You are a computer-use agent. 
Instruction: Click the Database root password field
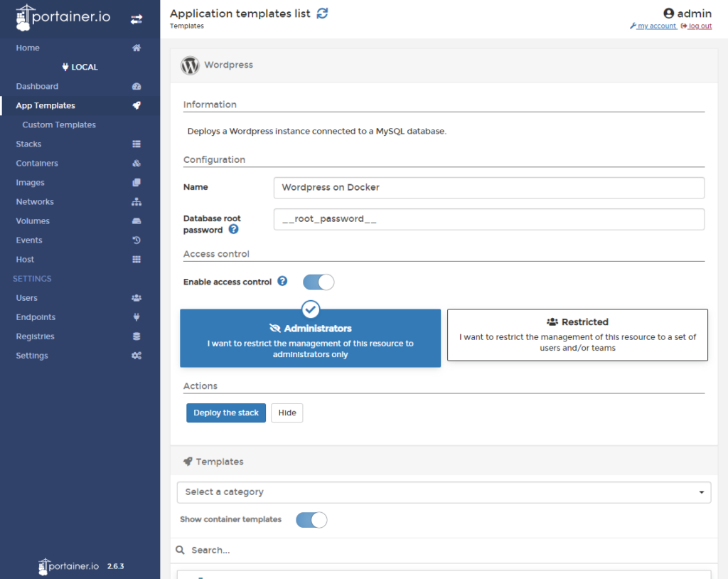(489, 219)
